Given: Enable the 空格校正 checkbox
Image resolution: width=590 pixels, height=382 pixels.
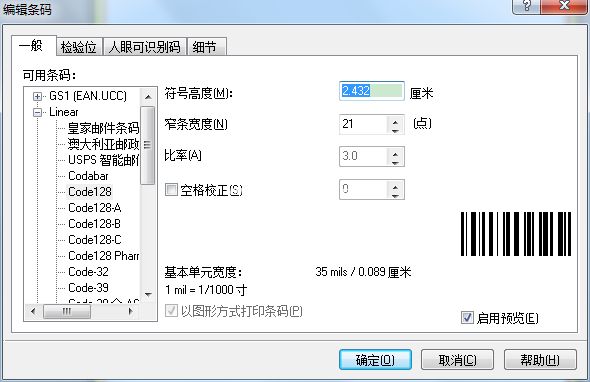Looking at the screenshot, I should click(171, 189).
